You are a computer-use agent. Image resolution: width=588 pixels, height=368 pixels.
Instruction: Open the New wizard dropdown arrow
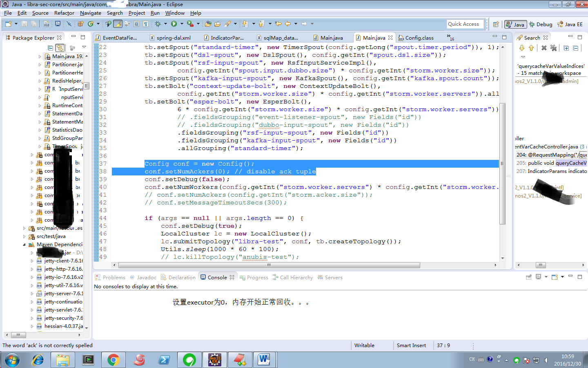pos(16,24)
